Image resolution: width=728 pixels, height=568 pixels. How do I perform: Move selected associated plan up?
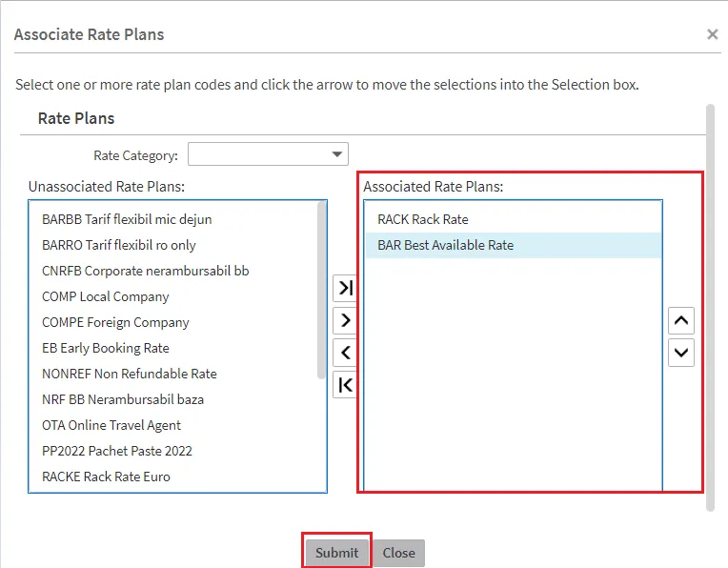681,320
